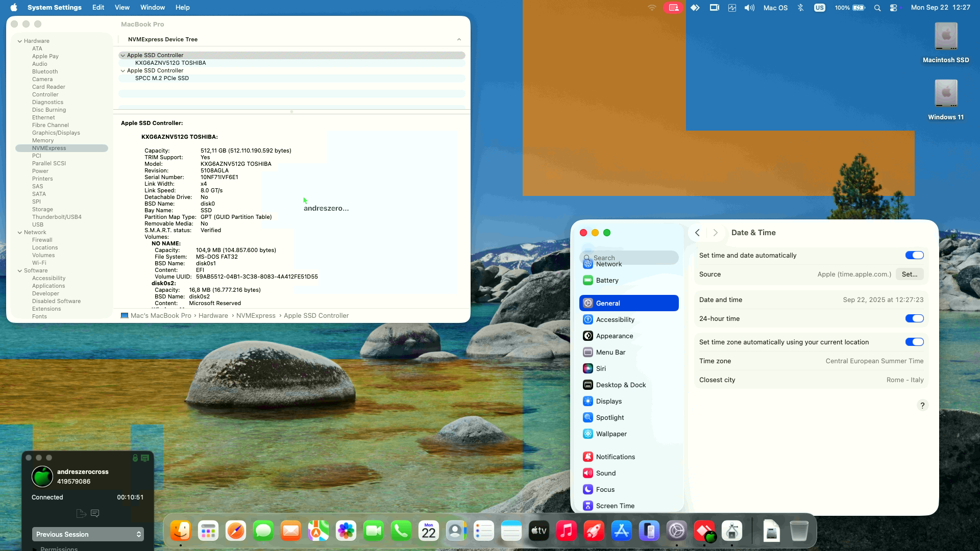Open Calendar icon showing 22

click(x=429, y=531)
